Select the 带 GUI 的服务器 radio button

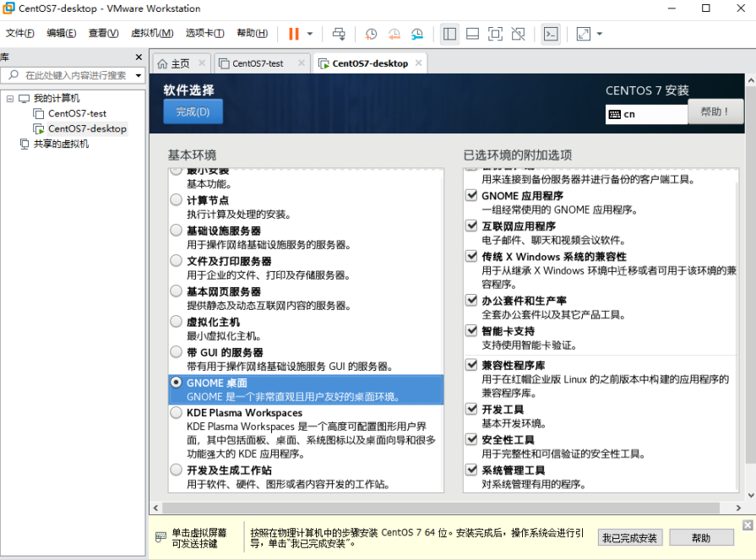[176, 351]
